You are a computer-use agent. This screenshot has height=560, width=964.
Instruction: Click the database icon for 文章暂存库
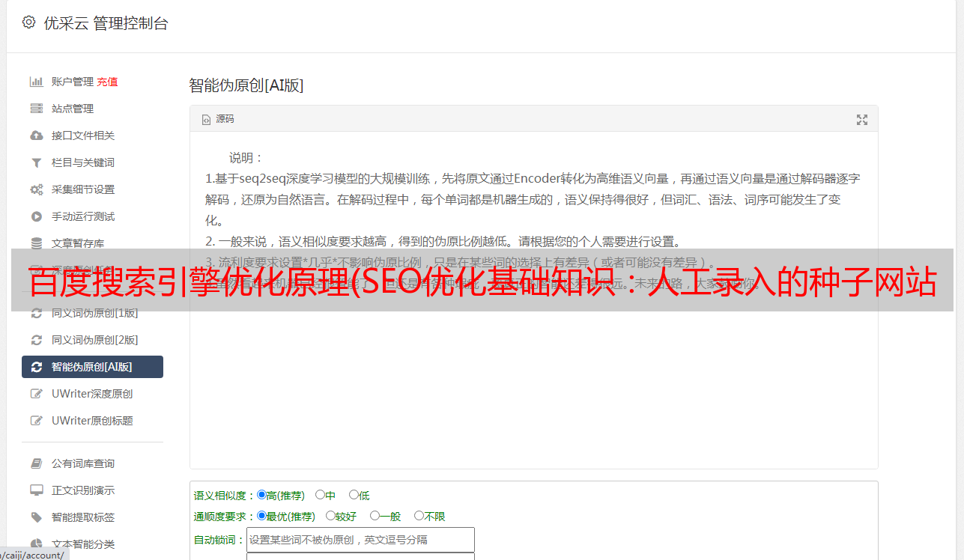click(x=36, y=243)
